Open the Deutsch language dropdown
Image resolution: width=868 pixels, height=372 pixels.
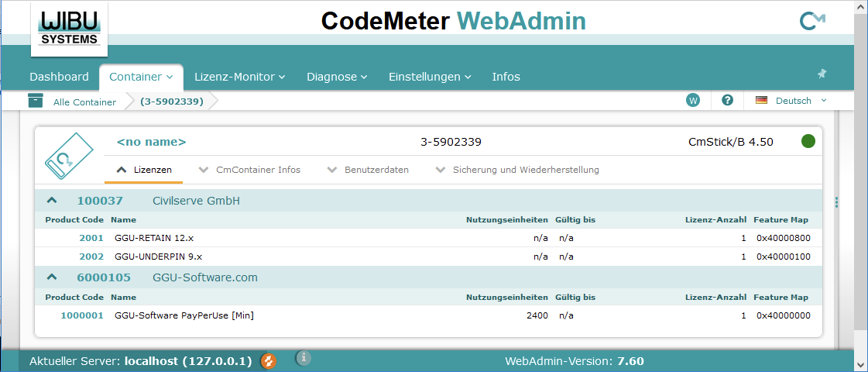click(792, 101)
